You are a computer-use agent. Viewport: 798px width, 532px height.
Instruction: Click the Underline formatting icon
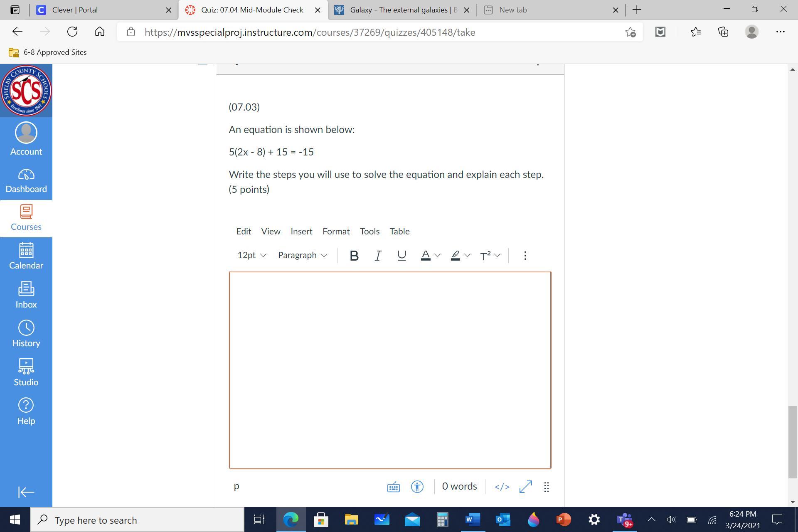(x=401, y=256)
